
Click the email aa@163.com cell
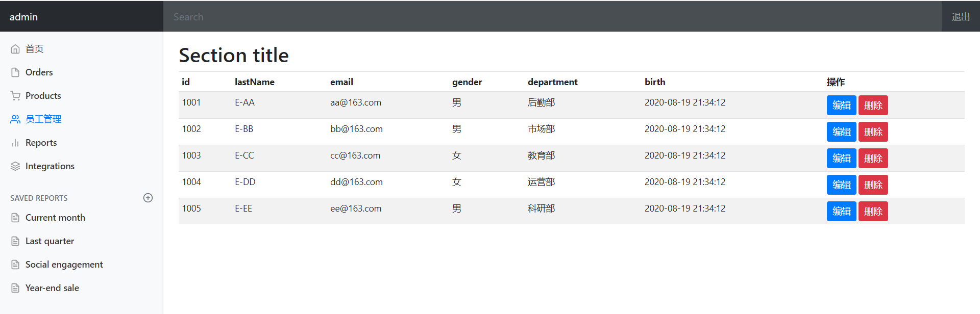click(356, 102)
